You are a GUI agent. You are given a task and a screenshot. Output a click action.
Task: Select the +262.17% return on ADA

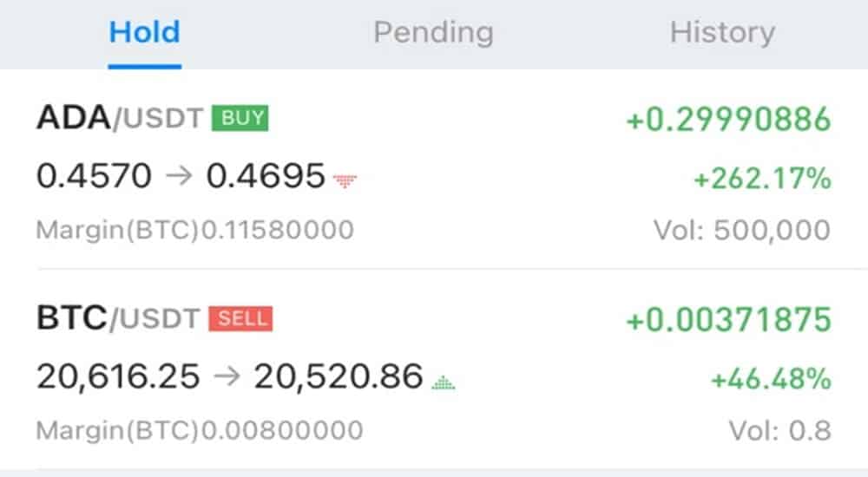(x=762, y=178)
